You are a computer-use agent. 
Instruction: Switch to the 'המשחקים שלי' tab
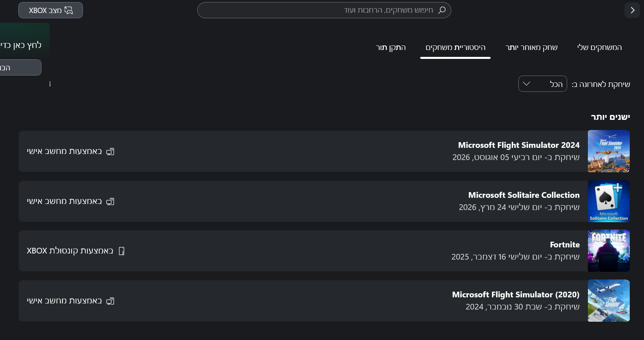pyautogui.click(x=600, y=48)
